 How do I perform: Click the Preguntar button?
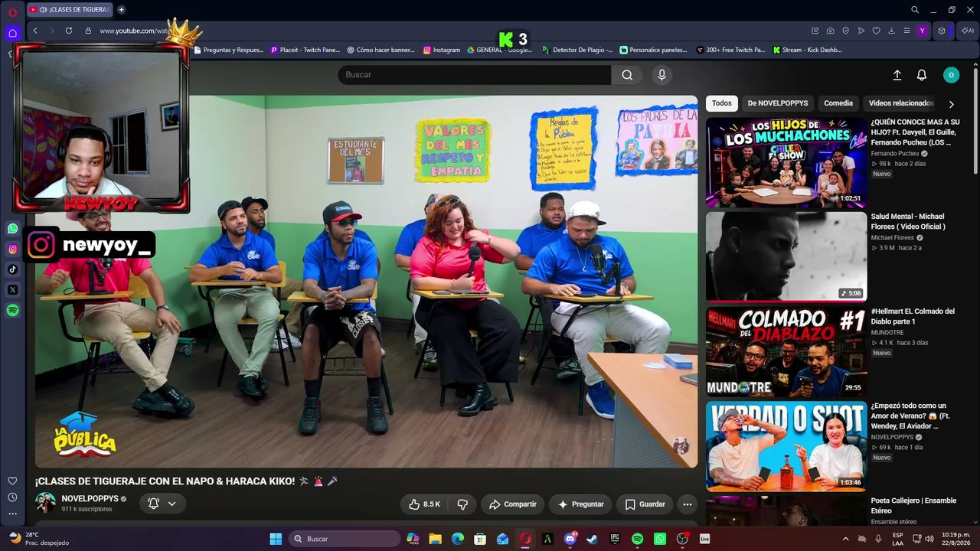[x=580, y=504]
